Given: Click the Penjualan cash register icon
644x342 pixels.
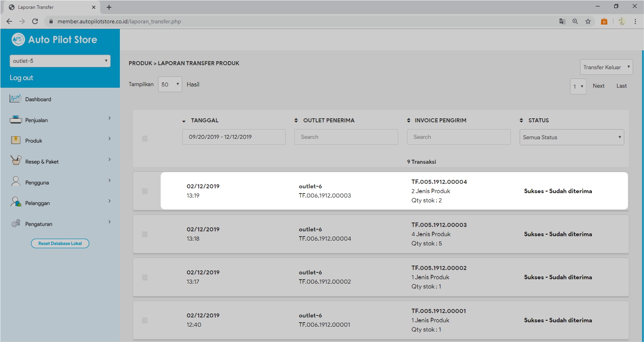Looking at the screenshot, I should tap(15, 119).
